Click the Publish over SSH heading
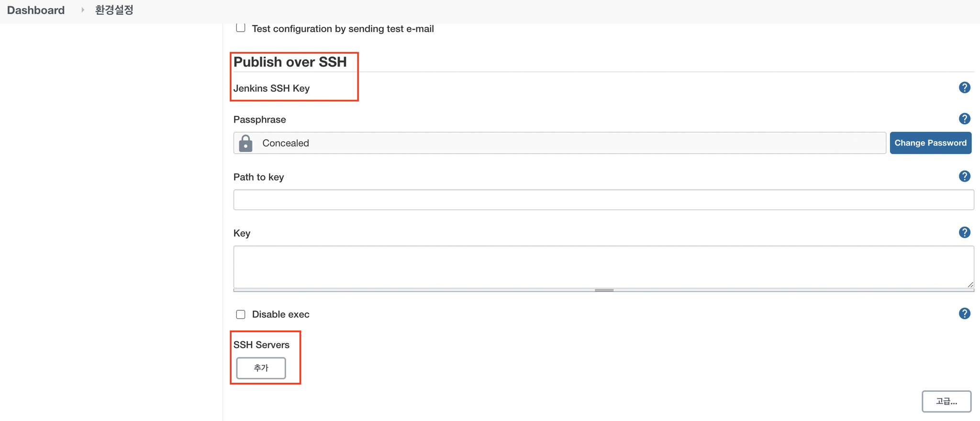This screenshot has width=980, height=421. pyautogui.click(x=290, y=62)
